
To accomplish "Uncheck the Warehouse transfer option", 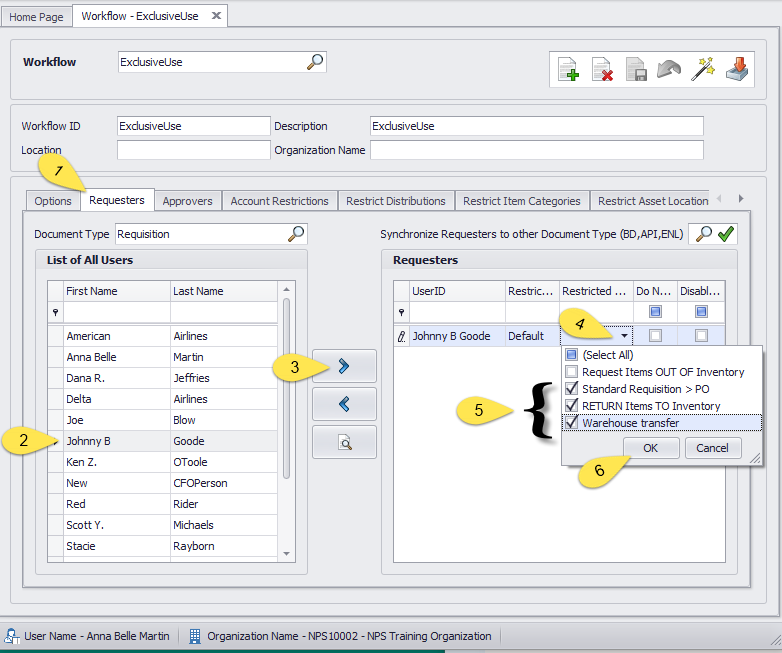I will tap(570, 423).
